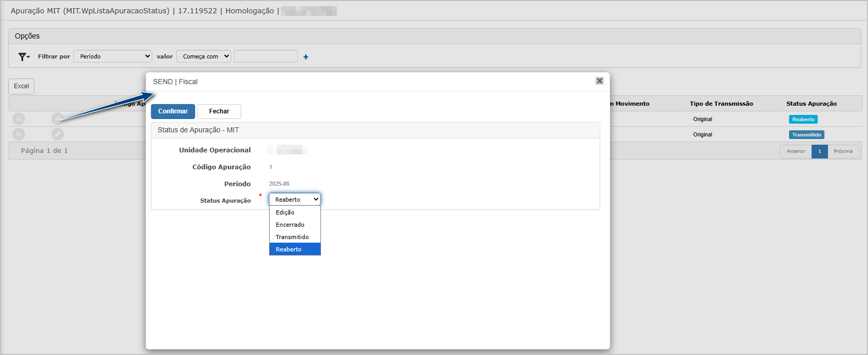
Task: Collapse the Status Apuração select box
Action: (295, 200)
